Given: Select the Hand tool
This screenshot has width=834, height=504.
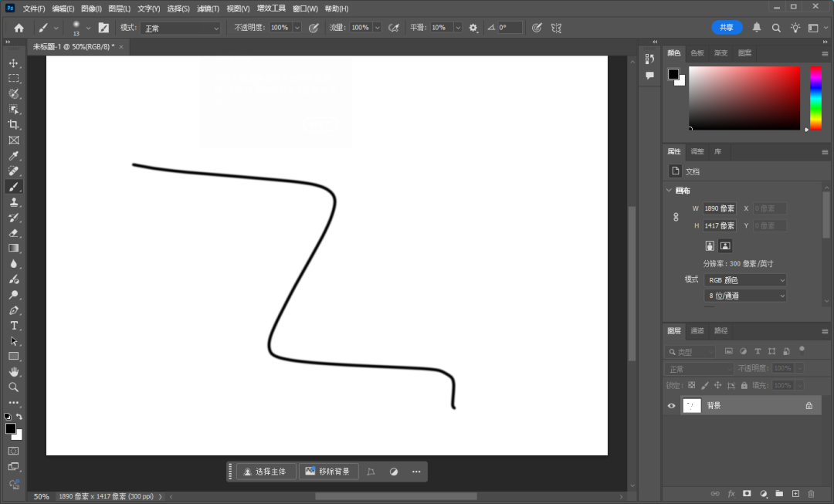Looking at the screenshot, I should [14, 372].
